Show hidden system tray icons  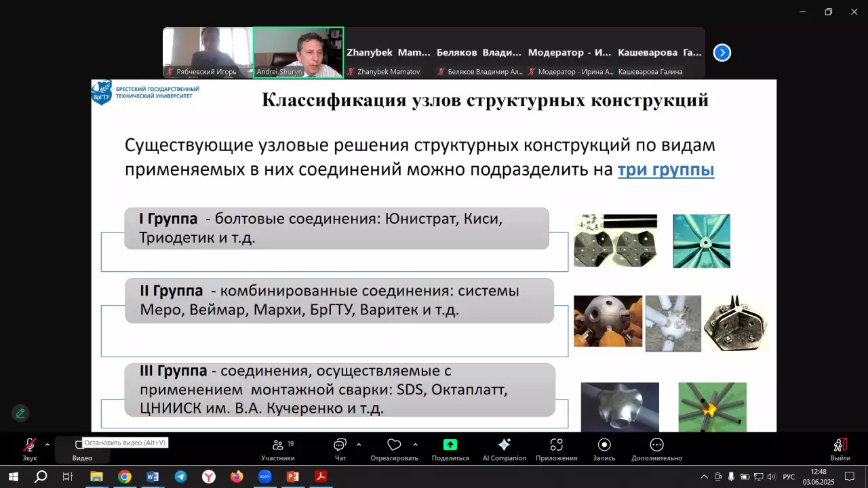tap(704, 477)
